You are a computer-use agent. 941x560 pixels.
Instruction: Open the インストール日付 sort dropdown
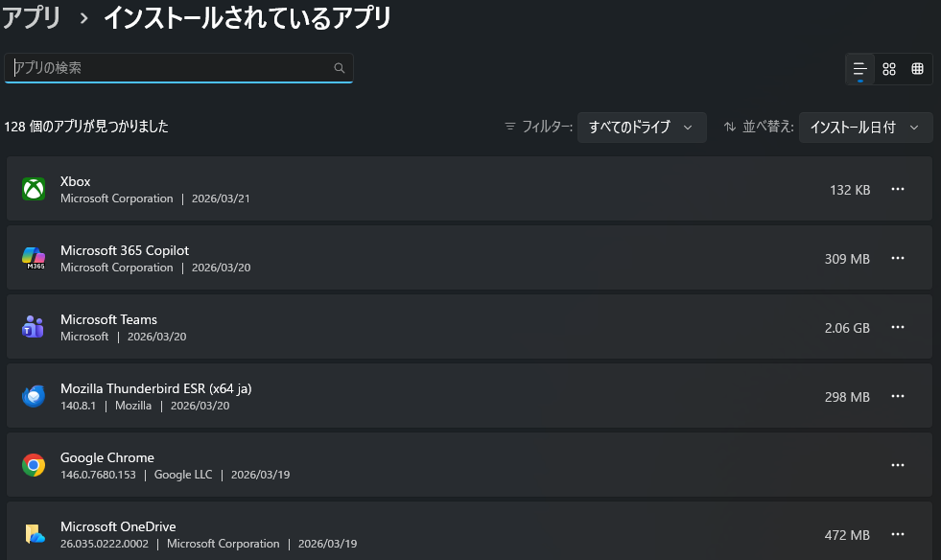click(865, 127)
